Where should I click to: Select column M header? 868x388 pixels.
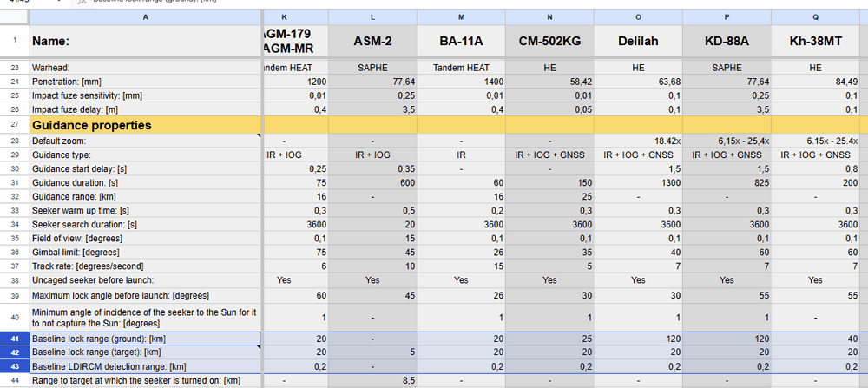click(x=461, y=16)
